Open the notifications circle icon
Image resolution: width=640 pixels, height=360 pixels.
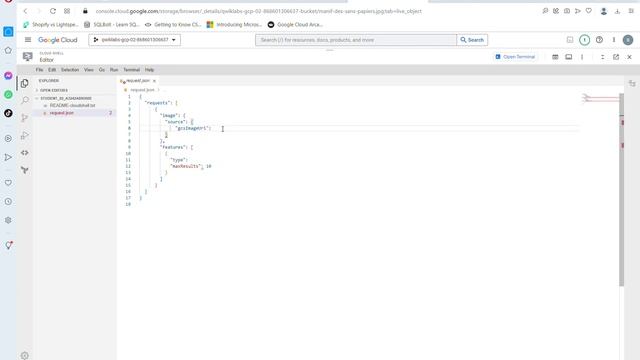pyautogui.click(x=584, y=40)
